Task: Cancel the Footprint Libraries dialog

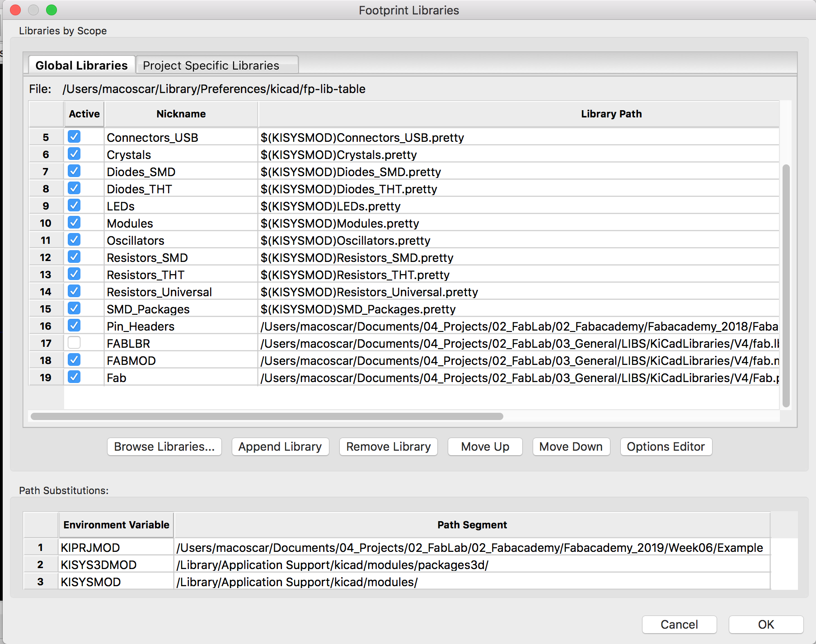Action: point(679,625)
